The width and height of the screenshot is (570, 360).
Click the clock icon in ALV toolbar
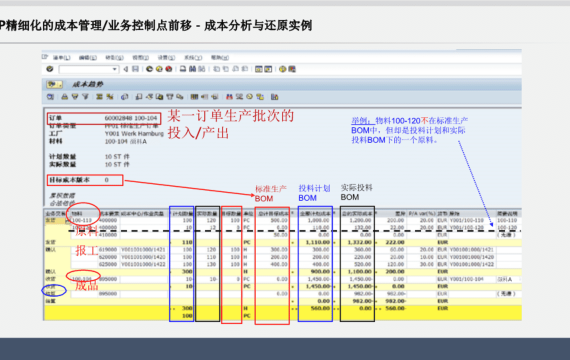point(249,97)
